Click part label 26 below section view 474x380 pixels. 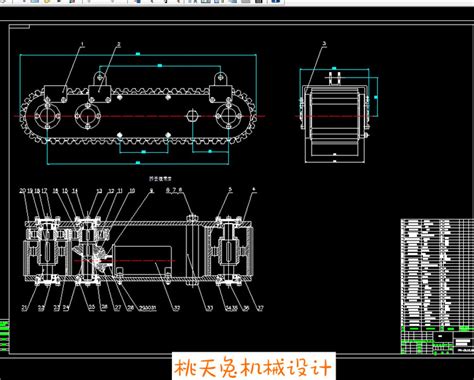click(104, 307)
